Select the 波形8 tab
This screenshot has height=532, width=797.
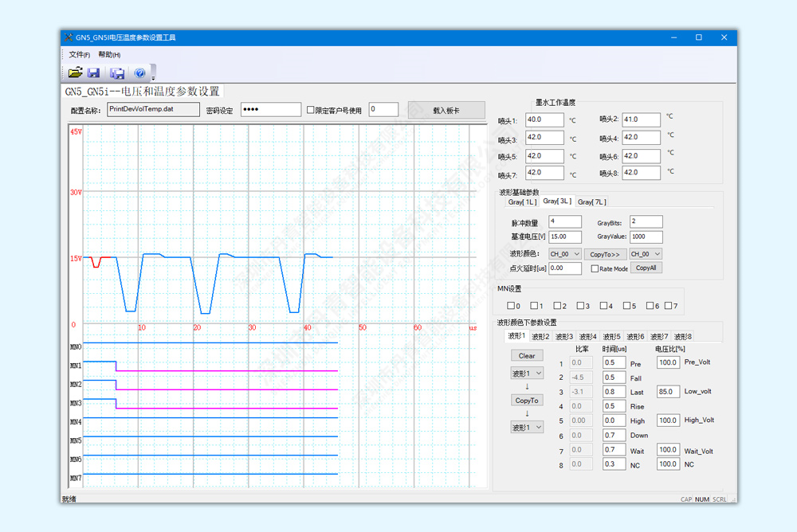[683, 336]
